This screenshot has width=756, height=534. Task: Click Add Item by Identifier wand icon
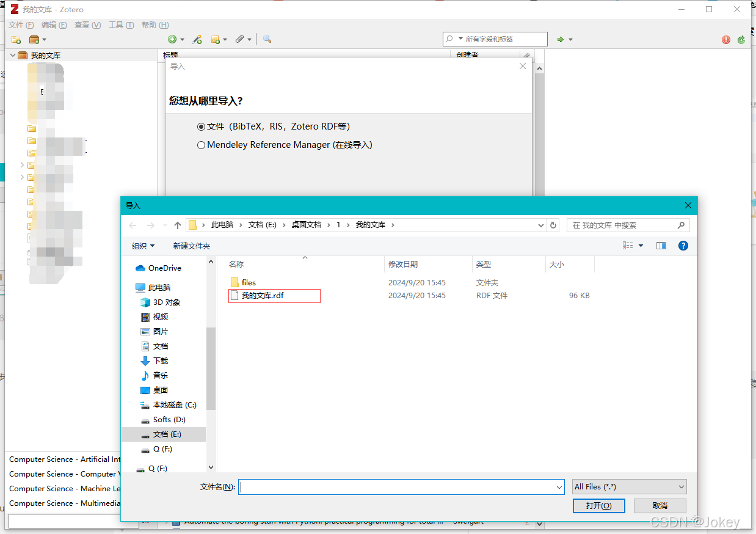(197, 39)
